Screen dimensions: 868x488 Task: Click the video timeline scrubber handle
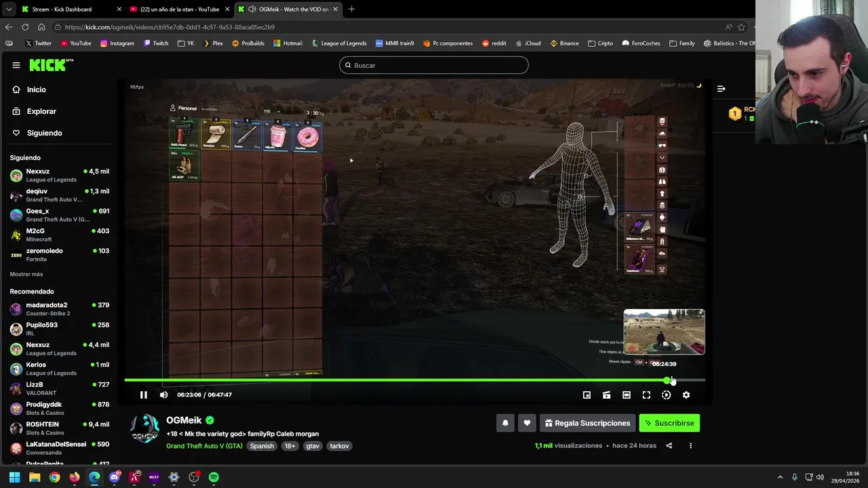[x=668, y=380]
